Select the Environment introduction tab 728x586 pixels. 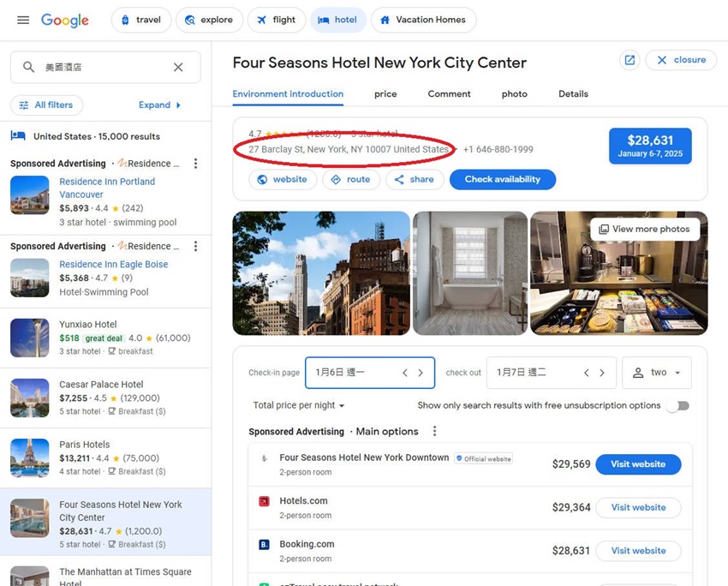pos(288,94)
